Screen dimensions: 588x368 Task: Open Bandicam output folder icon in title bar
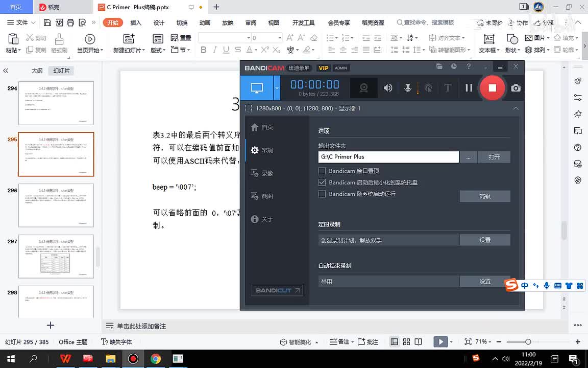point(439,66)
